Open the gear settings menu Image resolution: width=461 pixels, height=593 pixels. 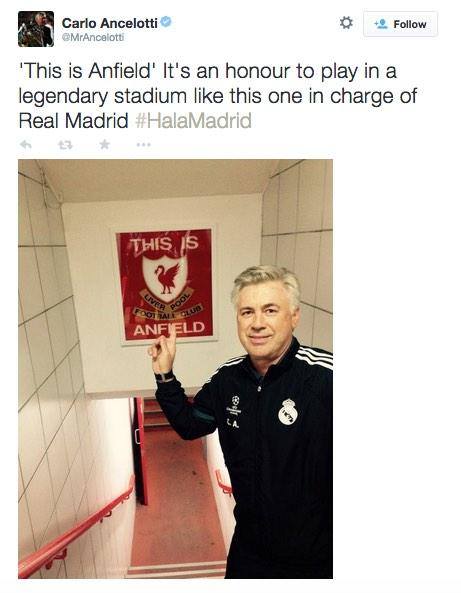click(x=346, y=23)
